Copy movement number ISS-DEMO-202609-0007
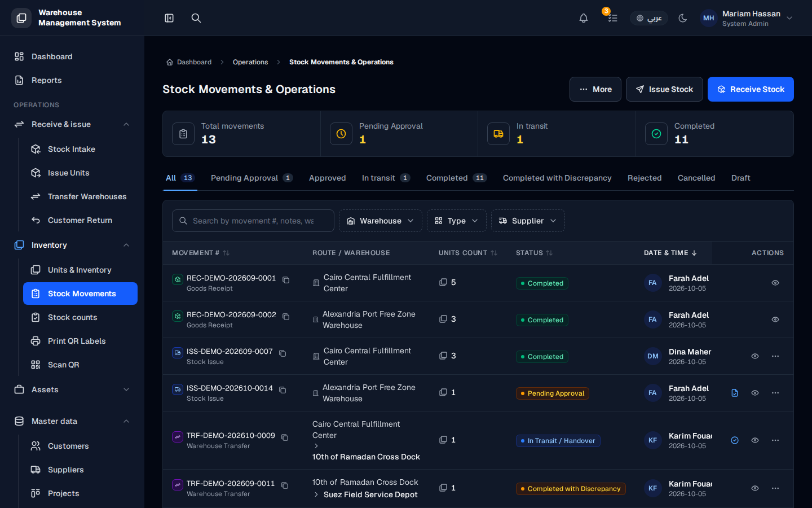This screenshot has height=508, width=812. [283, 353]
